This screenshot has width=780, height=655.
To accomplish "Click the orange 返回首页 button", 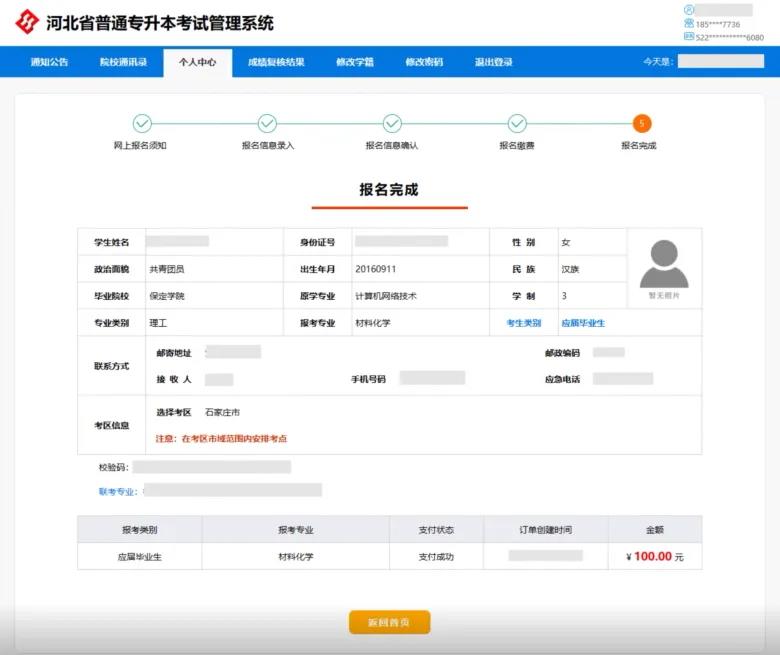I will pyautogui.click(x=390, y=622).
